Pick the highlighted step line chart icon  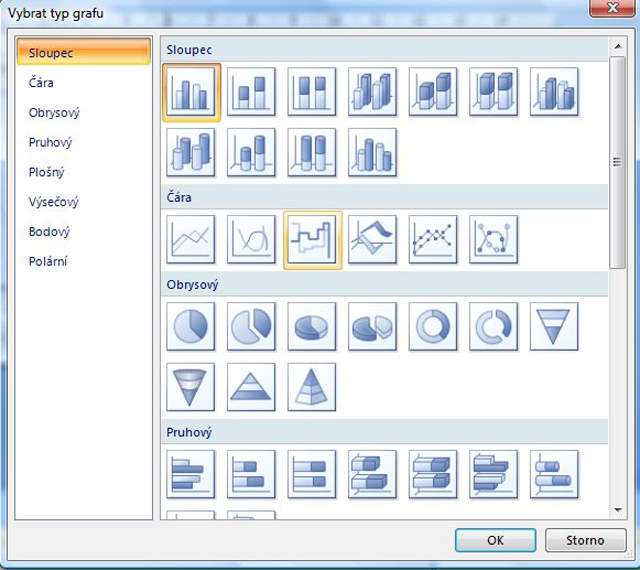[312, 240]
